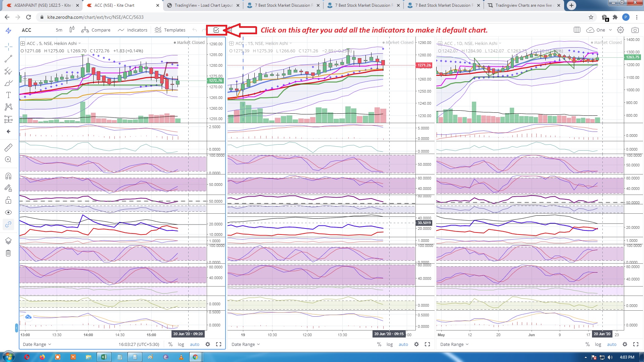
Task: Open the Object Tree layers icon
Action: pos(8,241)
